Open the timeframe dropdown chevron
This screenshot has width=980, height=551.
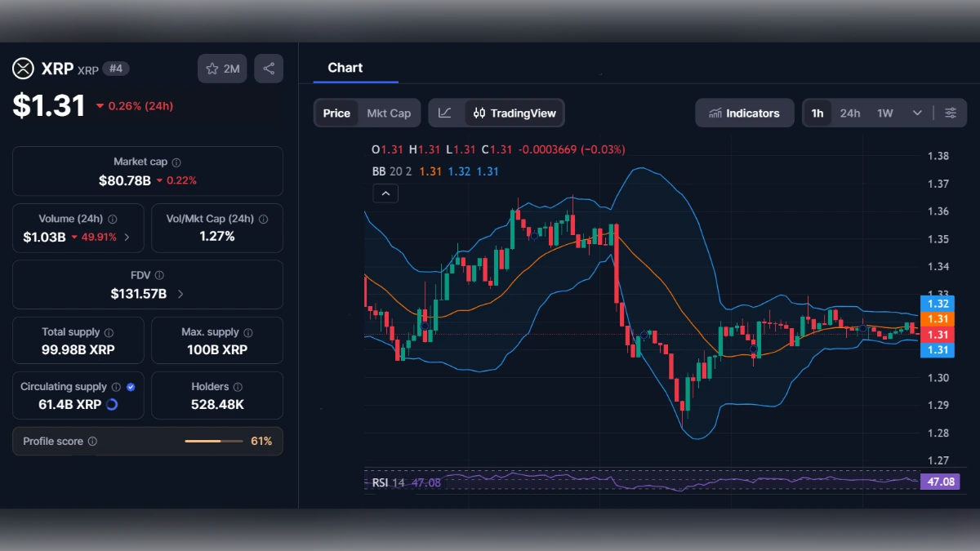coord(916,113)
